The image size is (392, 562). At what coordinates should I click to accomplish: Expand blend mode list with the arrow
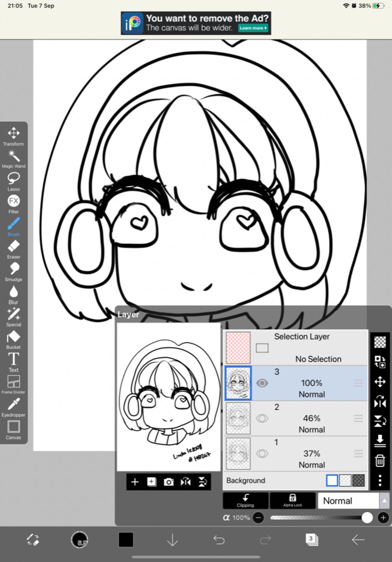pos(384,501)
